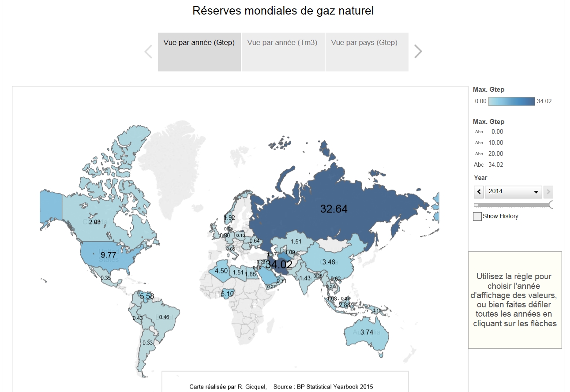Enable the Show History checkbox
Viewport: 570px width, 392px height.
coord(477,217)
